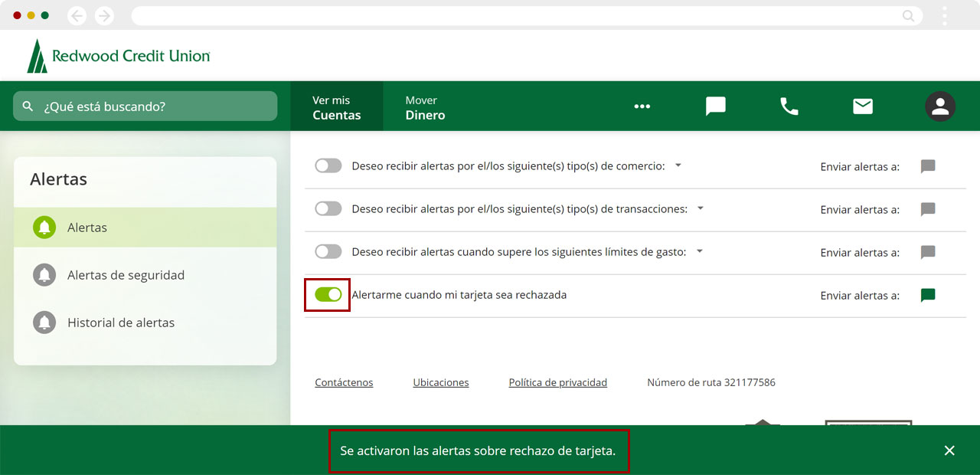Image resolution: width=980 pixels, height=475 pixels.
Task: Open the Ver mis Cuentas tab
Action: [336, 107]
